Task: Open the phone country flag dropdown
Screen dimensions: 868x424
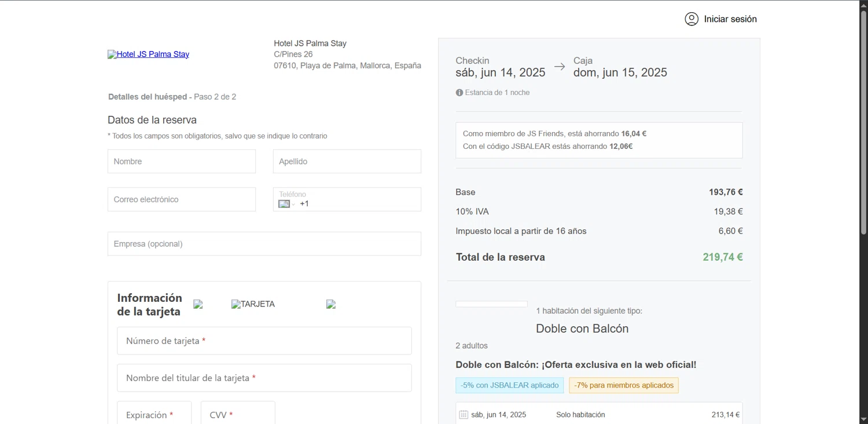Action: click(286, 204)
